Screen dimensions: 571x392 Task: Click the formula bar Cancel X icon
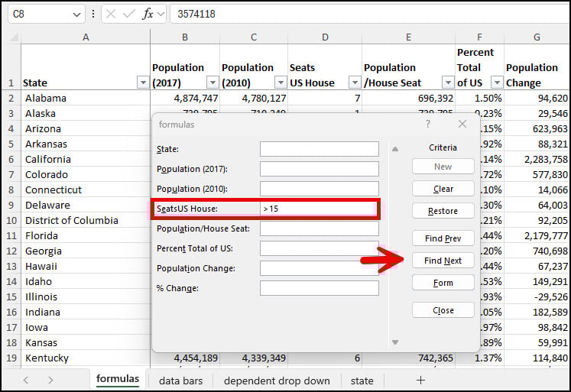(111, 15)
